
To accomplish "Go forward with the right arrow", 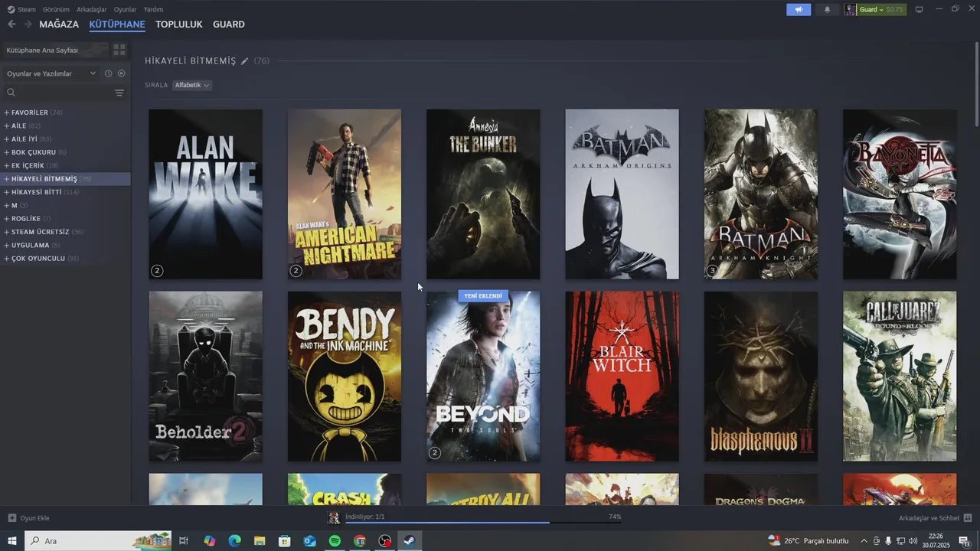I will click(28, 24).
